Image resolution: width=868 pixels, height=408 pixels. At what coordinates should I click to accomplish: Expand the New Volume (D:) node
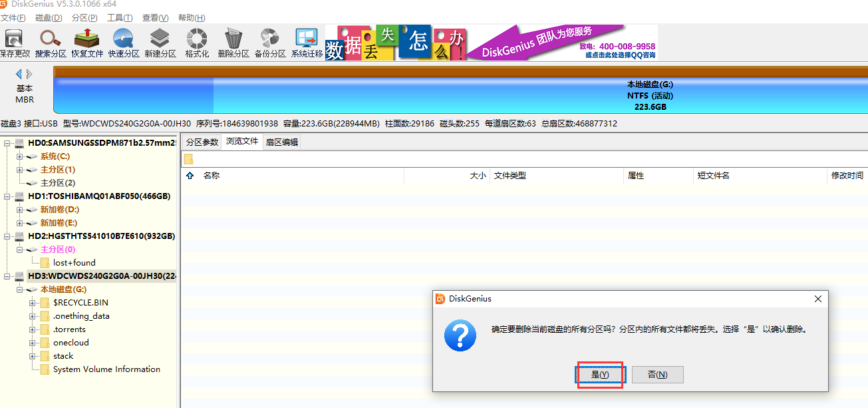tap(20, 210)
